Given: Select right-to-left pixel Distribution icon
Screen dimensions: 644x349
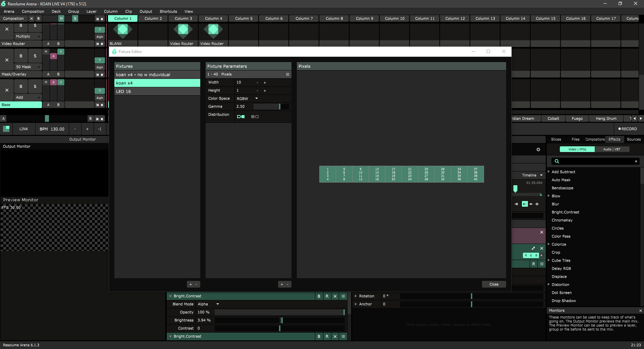Looking at the screenshot, I should coord(255,117).
